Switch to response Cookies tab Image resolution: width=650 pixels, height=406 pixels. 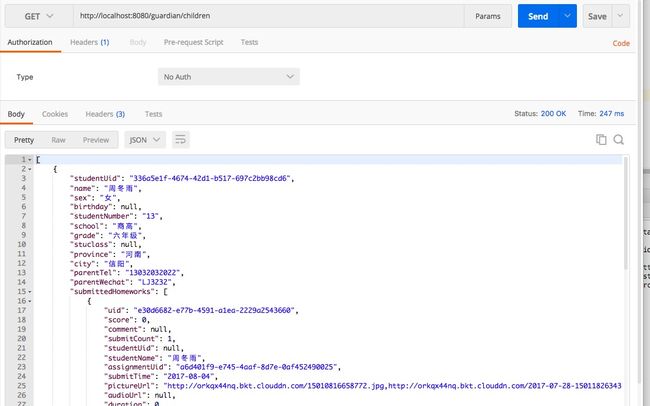coord(55,114)
